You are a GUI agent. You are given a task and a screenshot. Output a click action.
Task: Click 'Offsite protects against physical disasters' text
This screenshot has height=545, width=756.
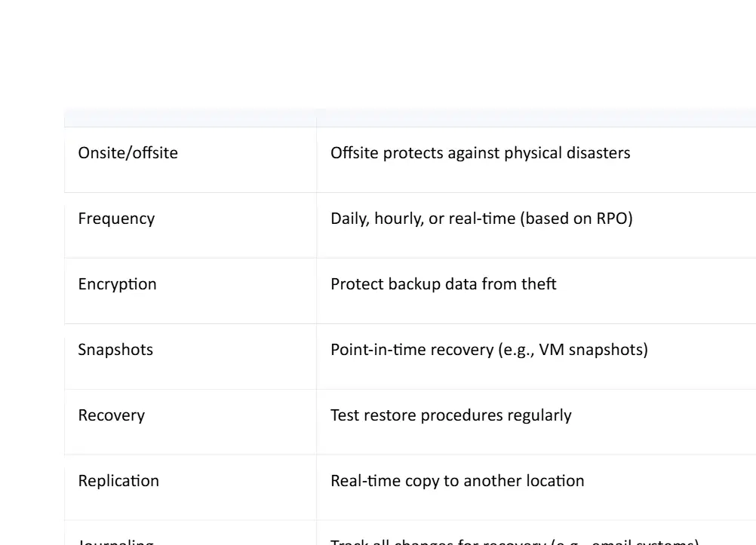pos(480,153)
